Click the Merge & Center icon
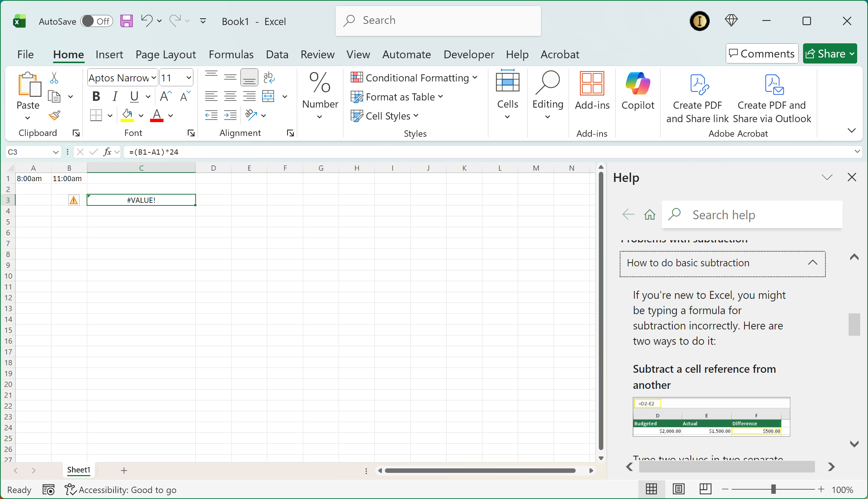Viewport: 868px width, 499px height. click(x=268, y=96)
